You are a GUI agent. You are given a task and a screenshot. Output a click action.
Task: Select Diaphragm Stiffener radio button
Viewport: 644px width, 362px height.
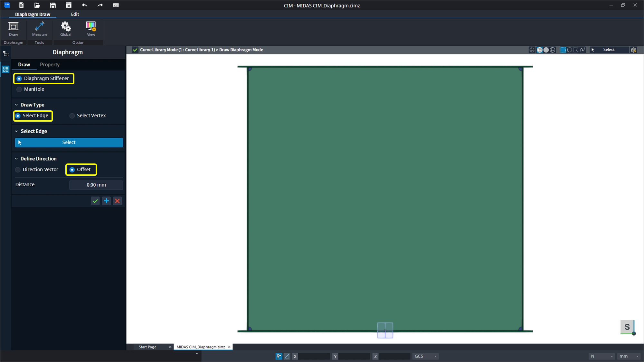click(19, 79)
